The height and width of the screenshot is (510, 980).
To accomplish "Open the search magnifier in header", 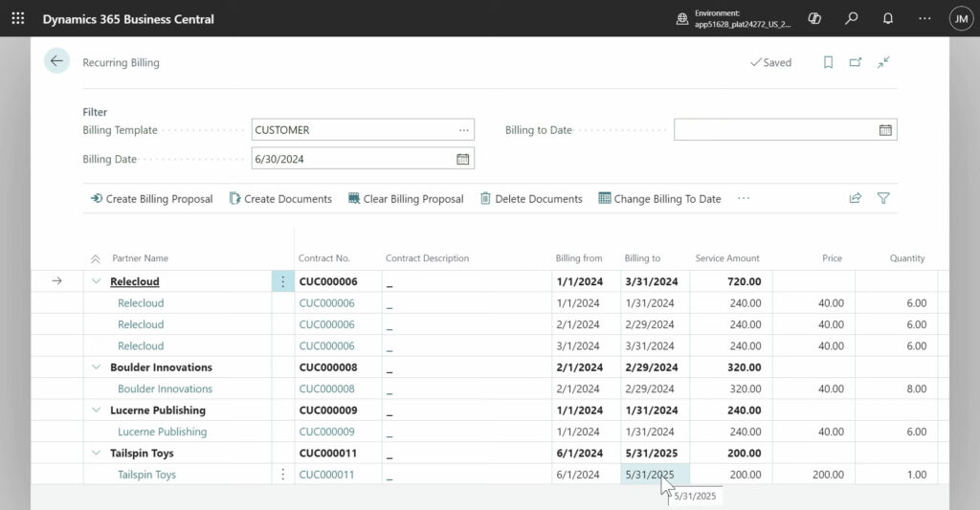I will [851, 19].
